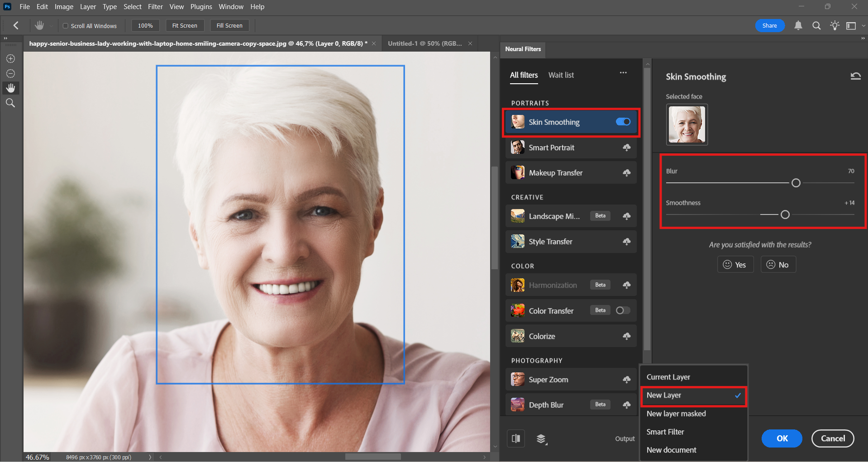Image resolution: width=868 pixels, height=462 pixels.
Task: Enable the Color Transfer toggle
Action: click(x=623, y=310)
